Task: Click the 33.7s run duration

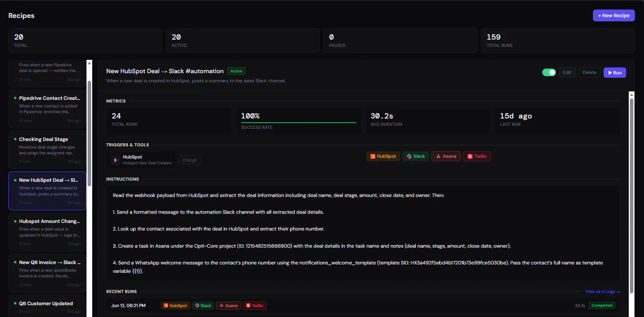Action: [x=580, y=306]
